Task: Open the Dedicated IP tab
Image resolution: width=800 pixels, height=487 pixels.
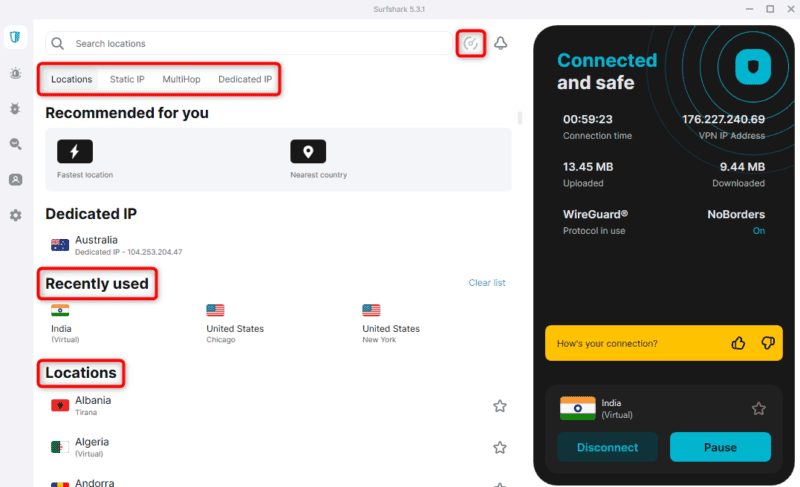Action: [245, 79]
